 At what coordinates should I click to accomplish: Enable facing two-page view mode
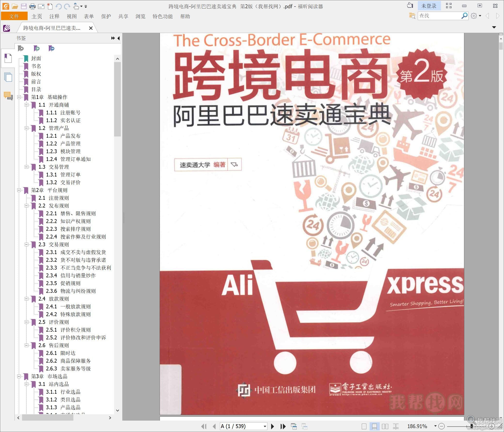(x=385, y=426)
